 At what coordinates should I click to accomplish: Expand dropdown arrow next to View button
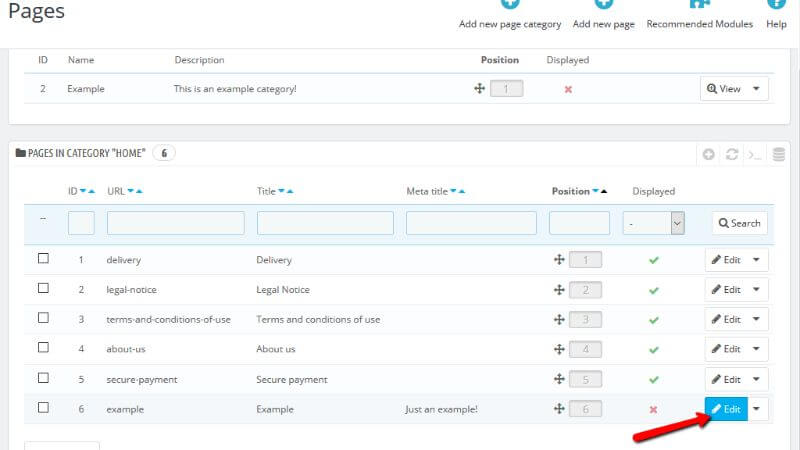click(756, 89)
